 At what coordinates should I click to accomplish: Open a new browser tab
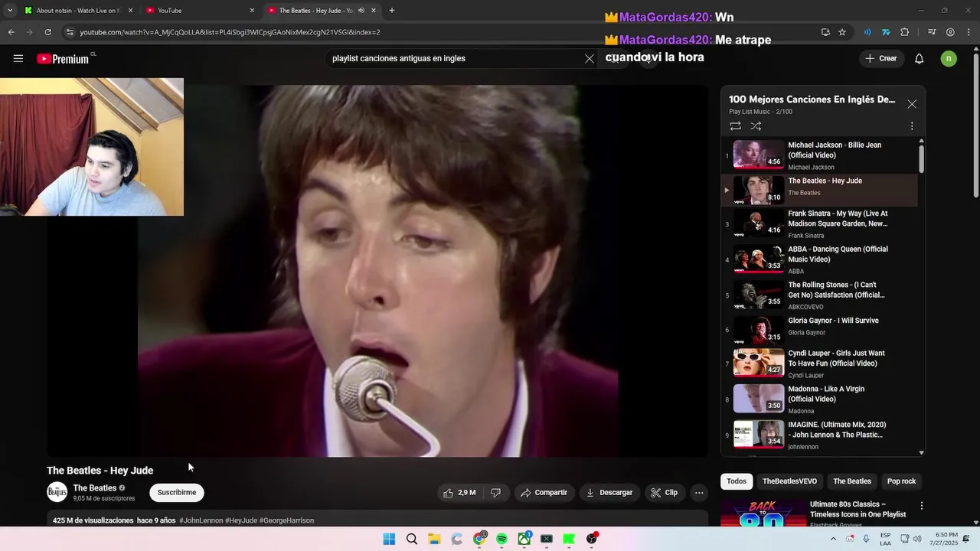[x=392, y=11]
